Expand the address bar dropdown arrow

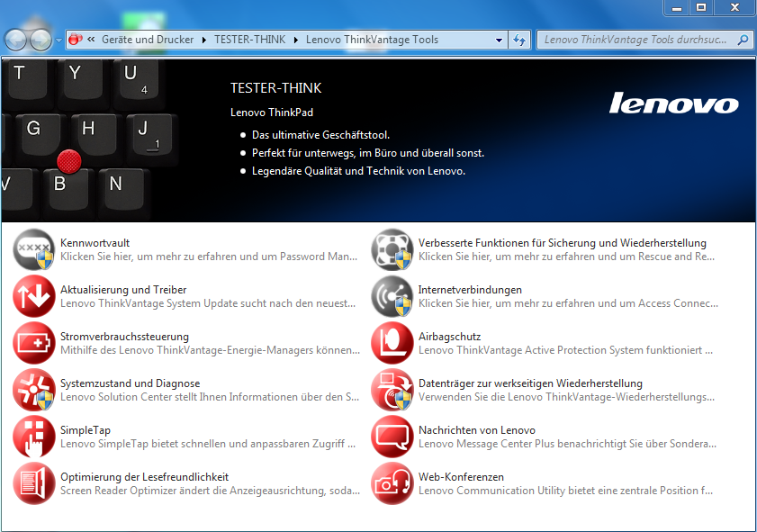(500, 41)
